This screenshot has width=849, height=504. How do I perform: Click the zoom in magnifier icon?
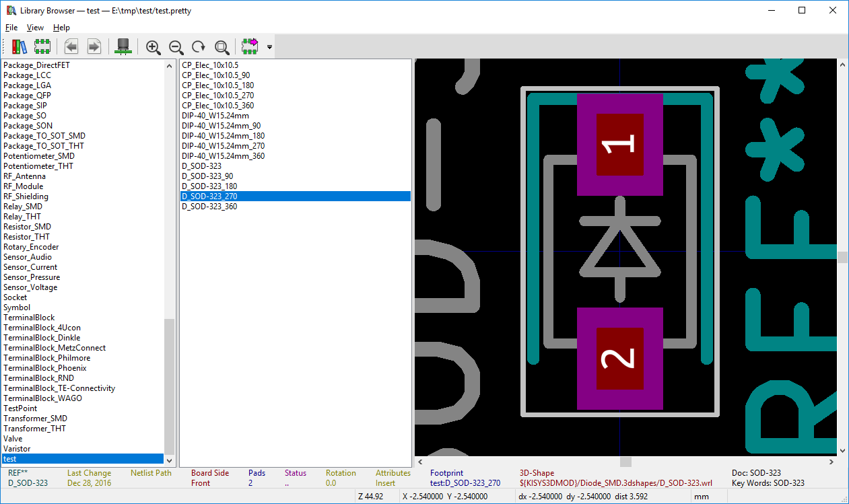click(154, 46)
